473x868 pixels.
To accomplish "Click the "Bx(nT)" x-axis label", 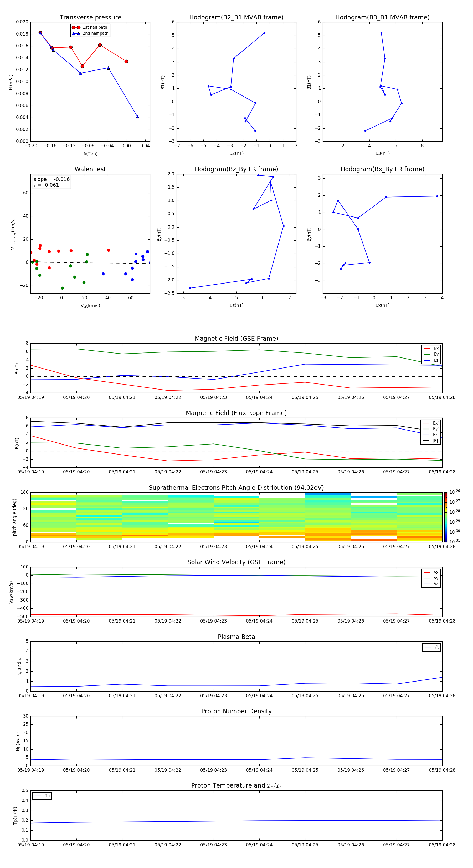I will 382,305.
